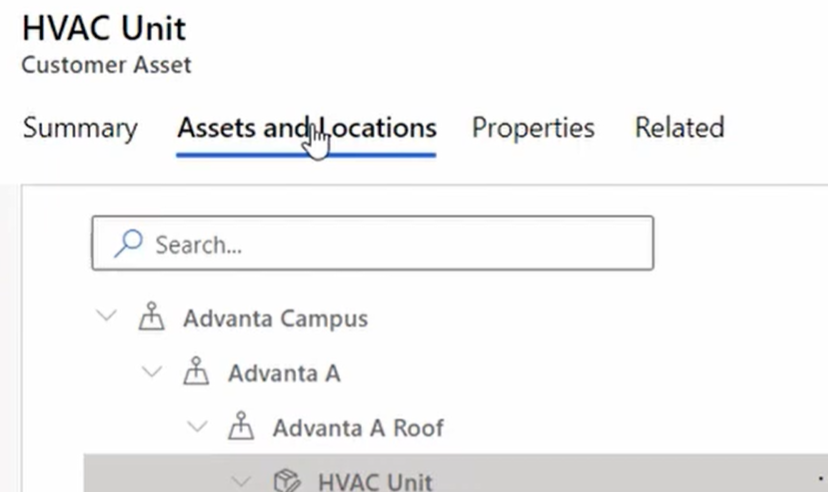Select Advanta A in the tree
The width and height of the screenshot is (828, 492).
tap(284, 373)
